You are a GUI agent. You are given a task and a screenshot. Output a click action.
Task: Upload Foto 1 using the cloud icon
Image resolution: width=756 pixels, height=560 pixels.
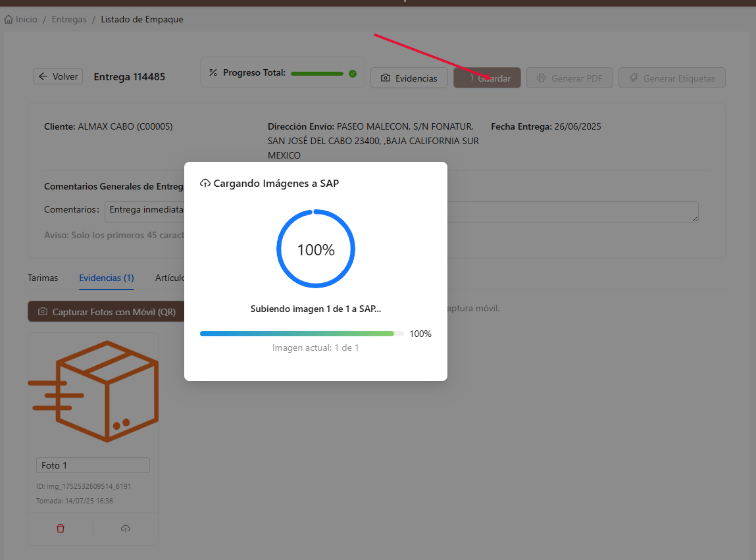(x=126, y=528)
